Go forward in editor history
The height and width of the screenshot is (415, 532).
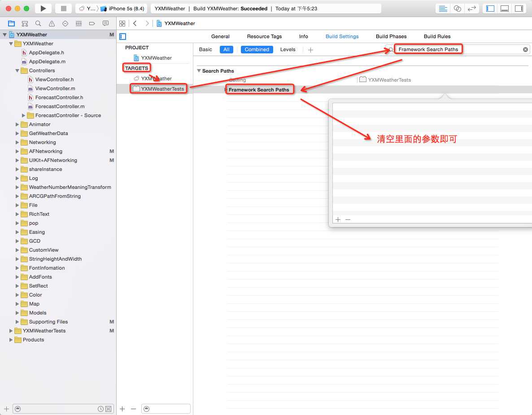(x=147, y=23)
